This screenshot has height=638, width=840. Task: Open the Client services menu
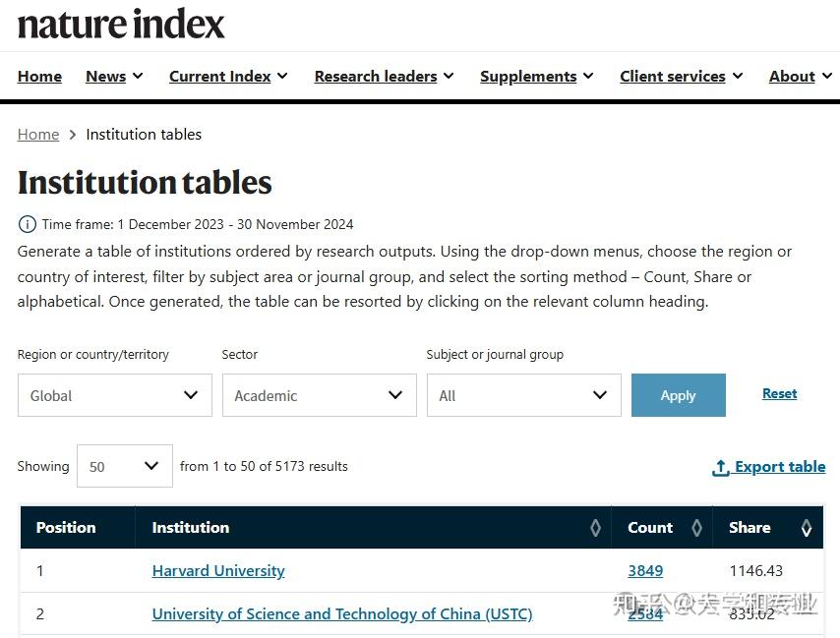coord(674,76)
